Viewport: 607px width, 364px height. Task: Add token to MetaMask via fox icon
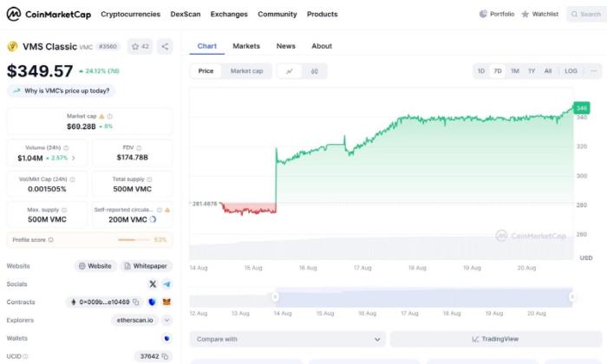pyautogui.click(x=166, y=302)
